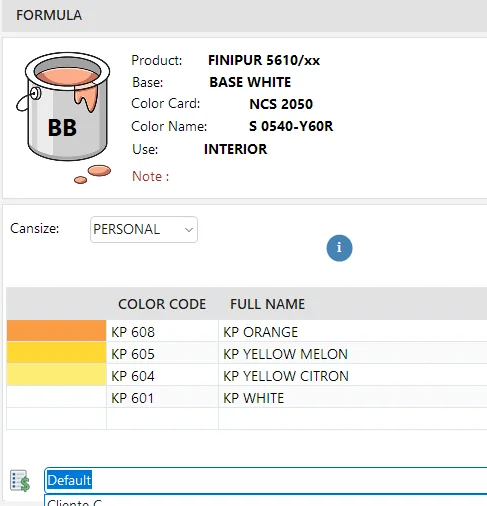The width and height of the screenshot is (487, 506).
Task: Click the NCS 2050 color card value
Action: [x=281, y=104]
